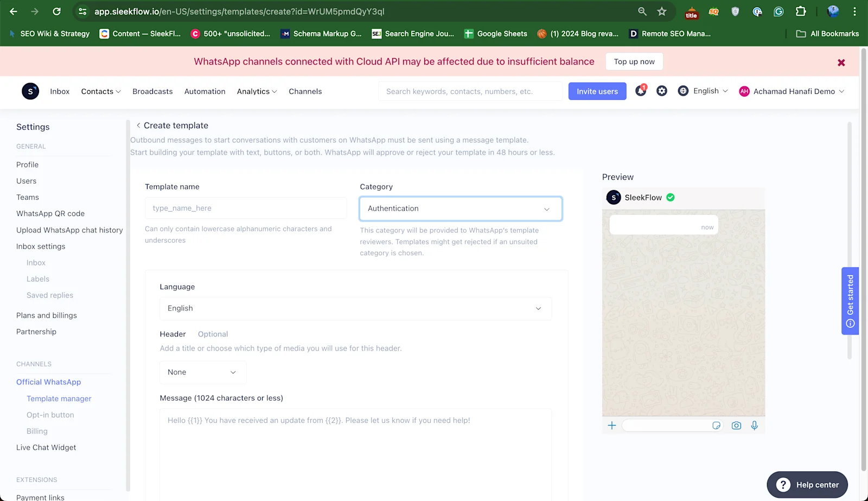Go back via the Create template chevron

tap(138, 125)
